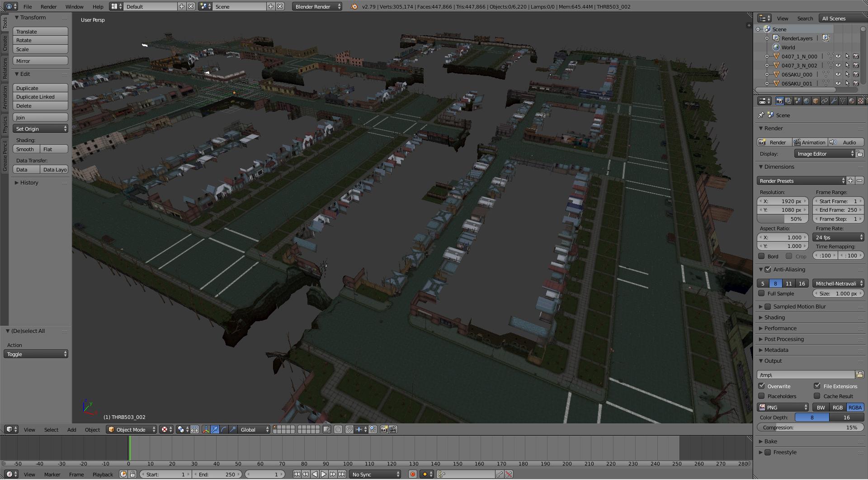
Task: Open the Modifiers properties tab (wrench icon)
Action: click(x=834, y=101)
